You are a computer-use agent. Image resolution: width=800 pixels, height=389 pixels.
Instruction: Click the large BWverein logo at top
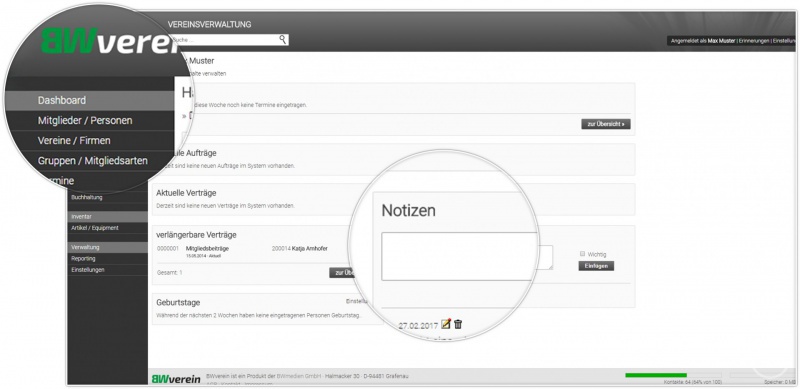coord(110,41)
